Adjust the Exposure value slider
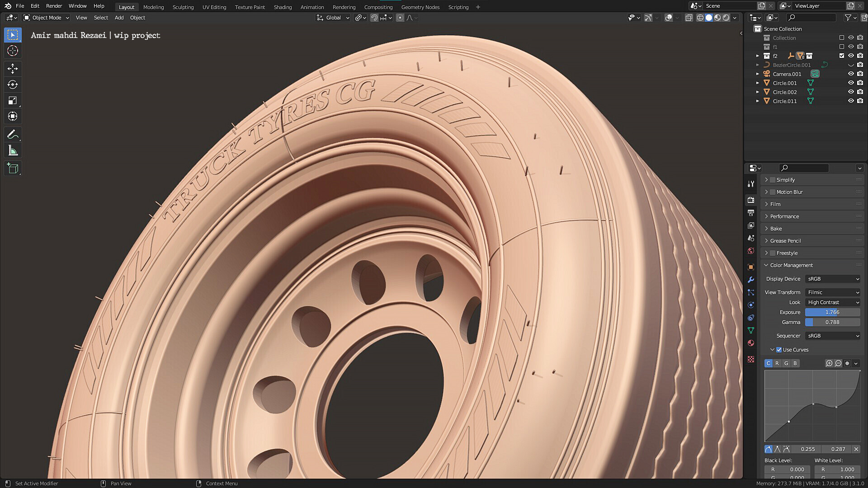 [x=832, y=312]
